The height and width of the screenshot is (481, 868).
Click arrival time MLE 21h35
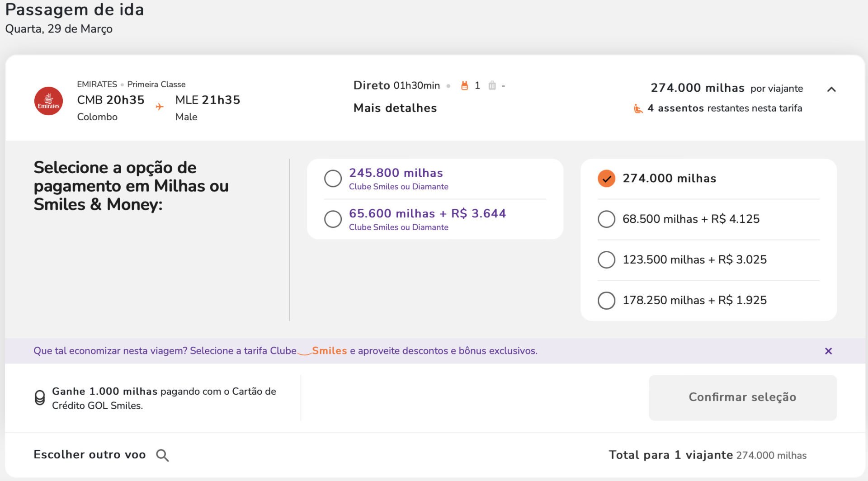208,100
